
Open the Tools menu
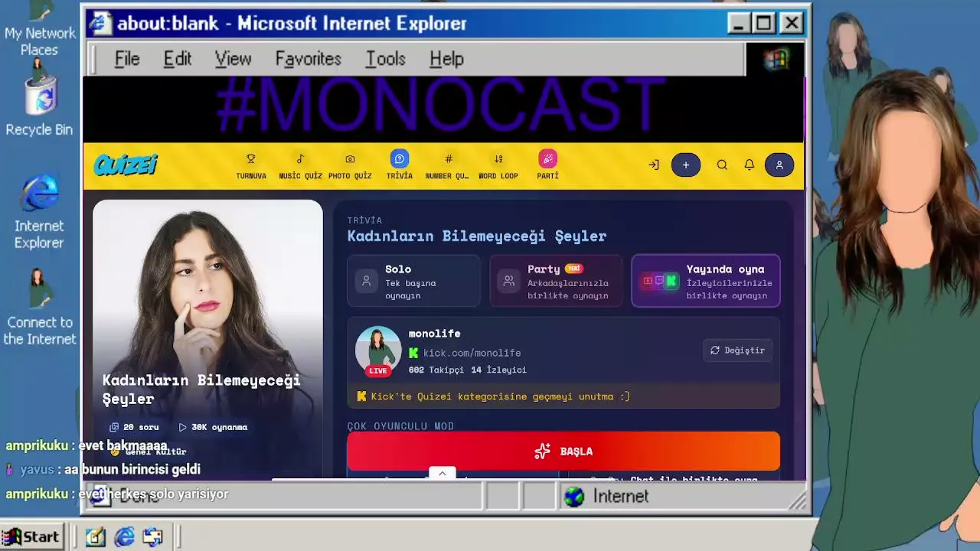point(386,59)
